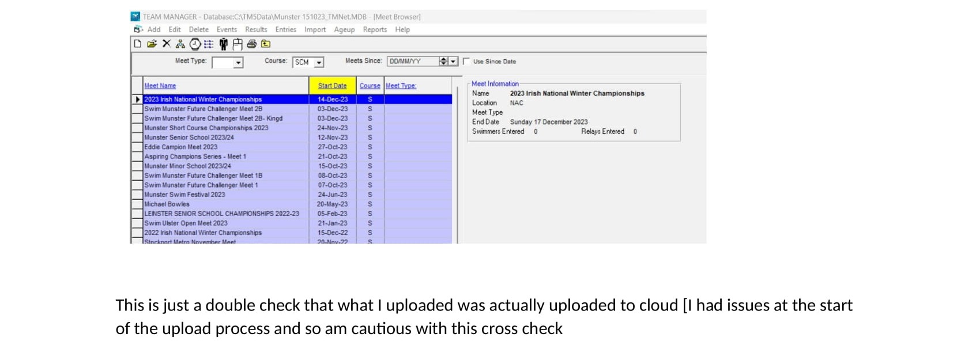Image resolution: width=980 pixels, height=356 pixels.
Task: Open the Reports menu
Action: 375,29
